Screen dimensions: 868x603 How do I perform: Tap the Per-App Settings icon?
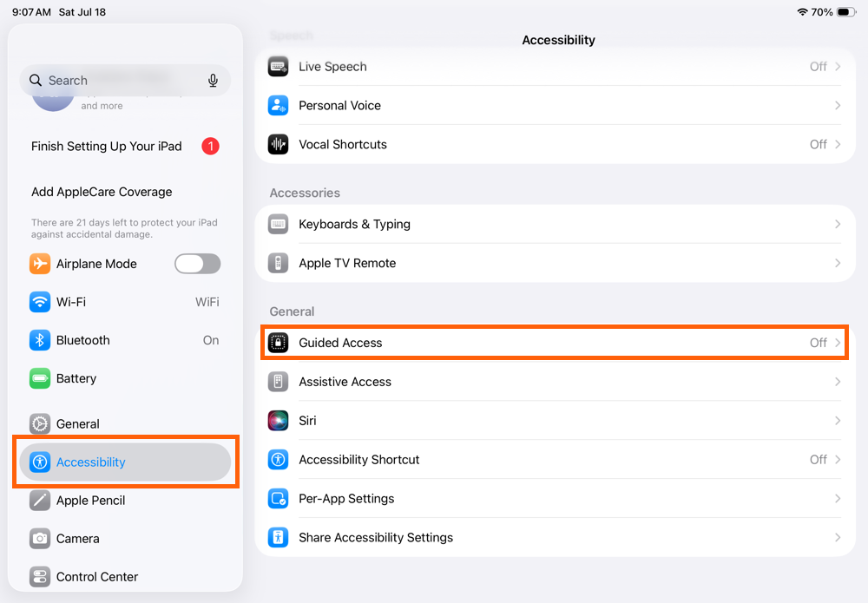(278, 498)
